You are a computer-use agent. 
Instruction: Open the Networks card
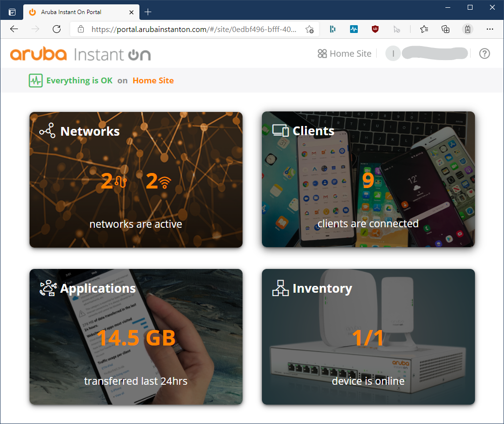(x=136, y=179)
